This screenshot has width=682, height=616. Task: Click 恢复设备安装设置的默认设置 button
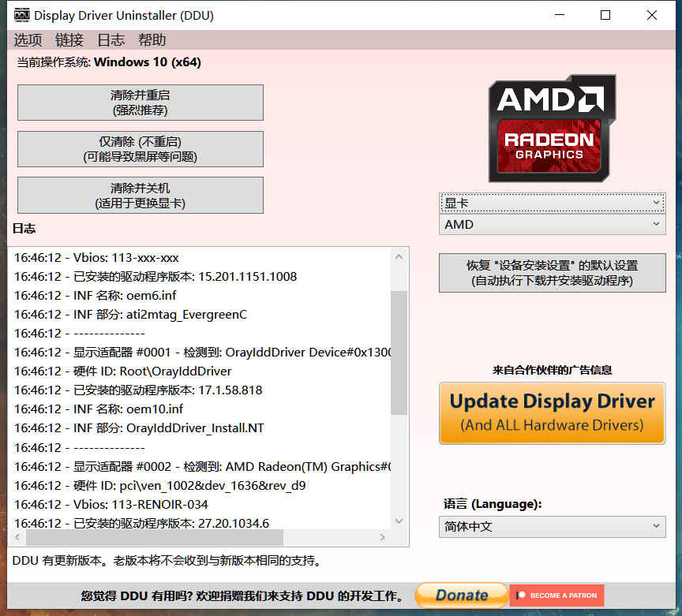click(552, 273)
